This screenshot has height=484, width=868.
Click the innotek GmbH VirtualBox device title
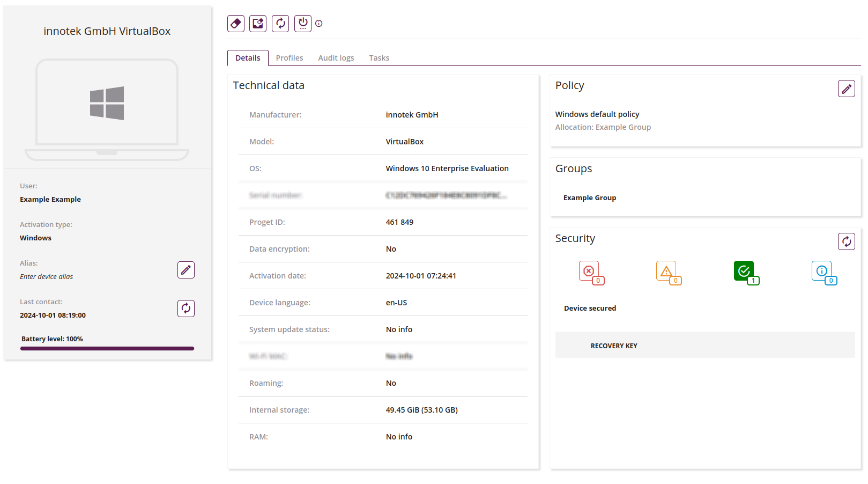[107, 31]
